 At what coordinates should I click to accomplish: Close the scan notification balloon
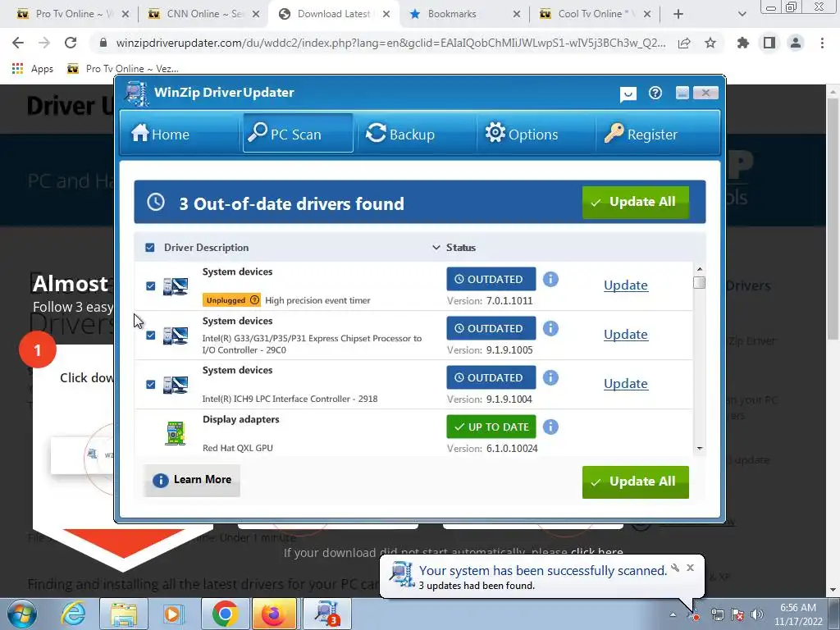690,568
